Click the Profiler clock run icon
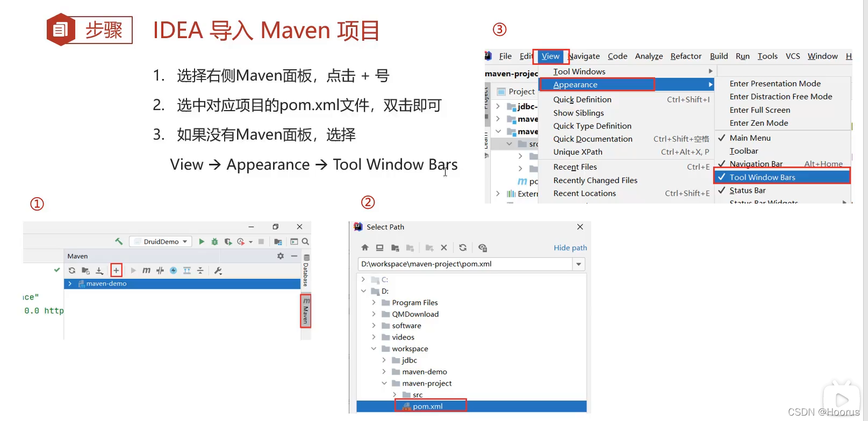 pyautogui.click(x=241, y=242)
